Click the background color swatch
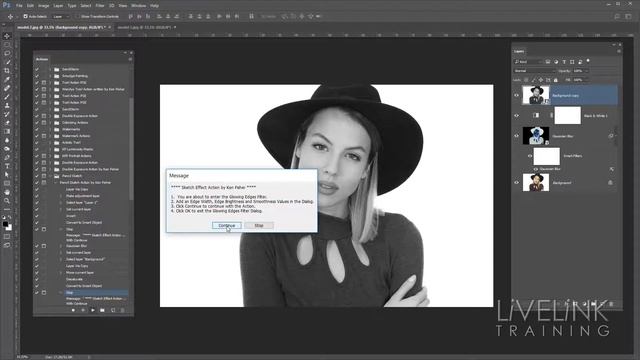 [x=9, y=228]
